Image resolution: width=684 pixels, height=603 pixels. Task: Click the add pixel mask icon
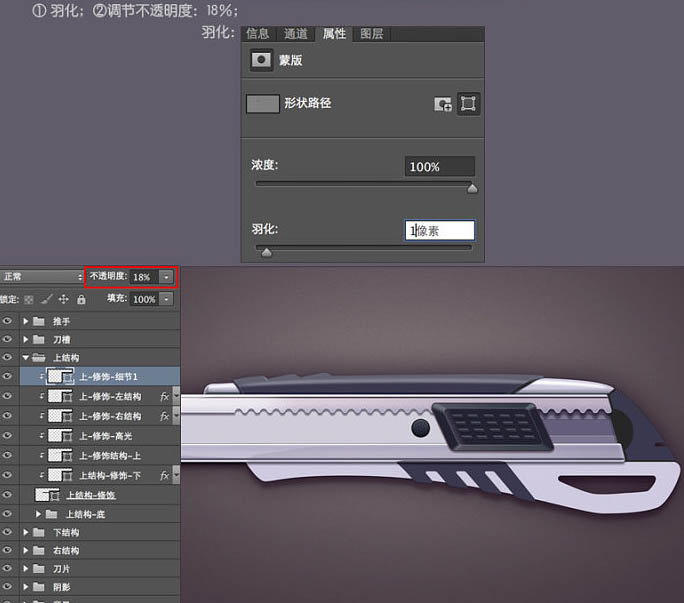(443, 104)
